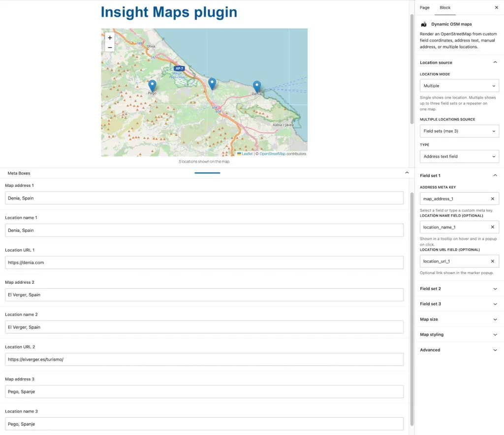Expand the Field set 3 panel
Screen dimensions: 504x435
click(x=459, y=304)
